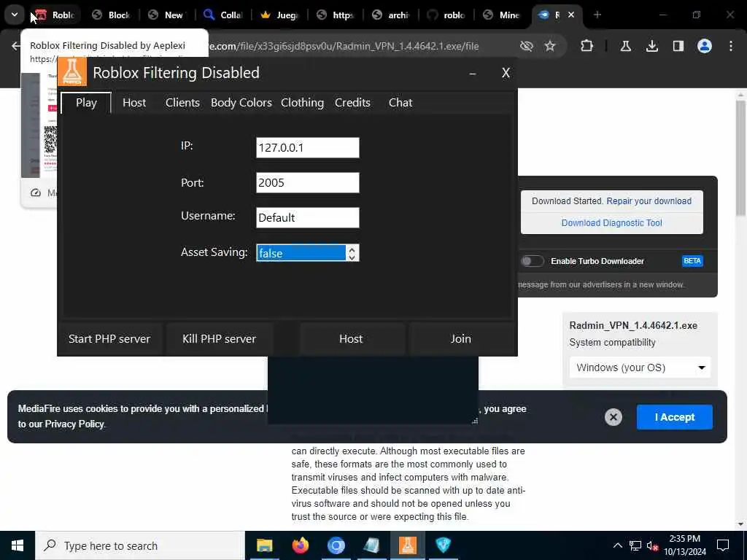Click the Username input field

307,217
